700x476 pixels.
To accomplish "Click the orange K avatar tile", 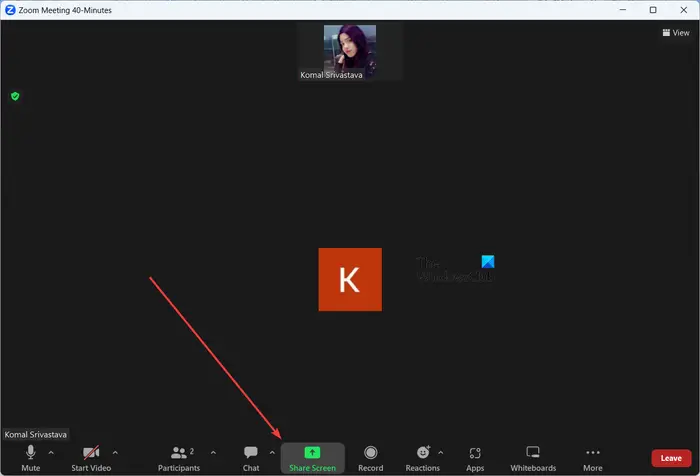I will [x=350, y=280].
